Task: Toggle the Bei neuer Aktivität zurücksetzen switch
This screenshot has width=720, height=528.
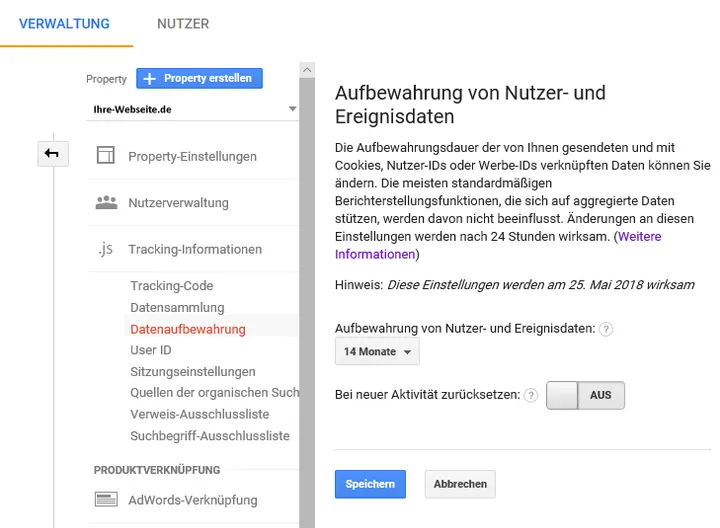Action: coord(585,395)
